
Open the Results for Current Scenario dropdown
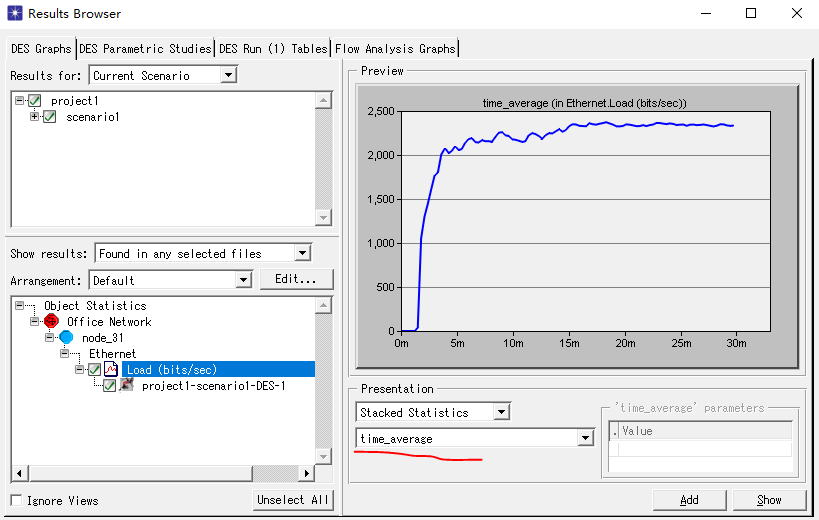[x=228, y=75]
